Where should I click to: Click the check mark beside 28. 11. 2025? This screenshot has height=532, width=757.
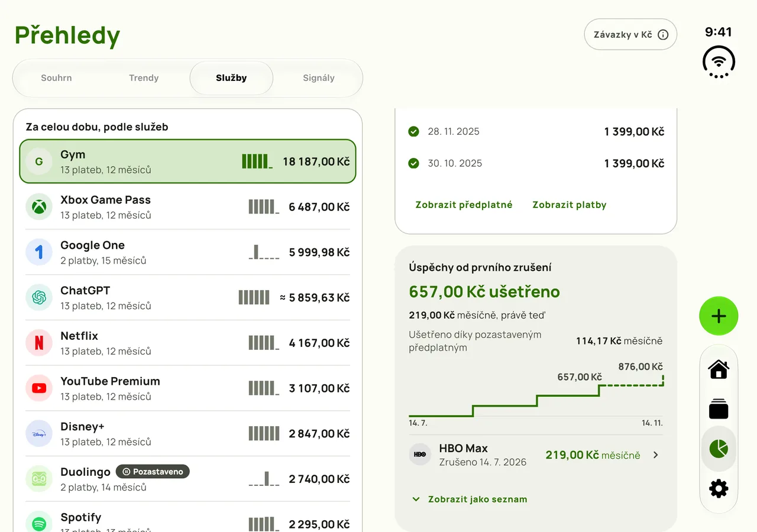point(413,131)
